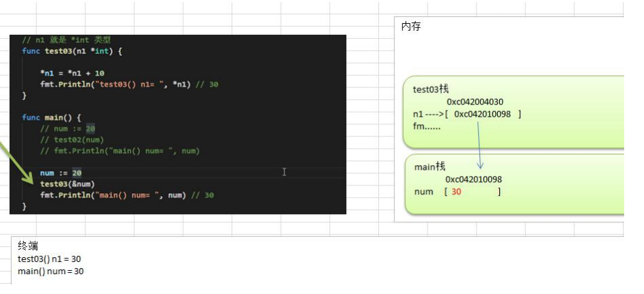Select the "*n1 = *n1 + 10" code line

point(72,74)
